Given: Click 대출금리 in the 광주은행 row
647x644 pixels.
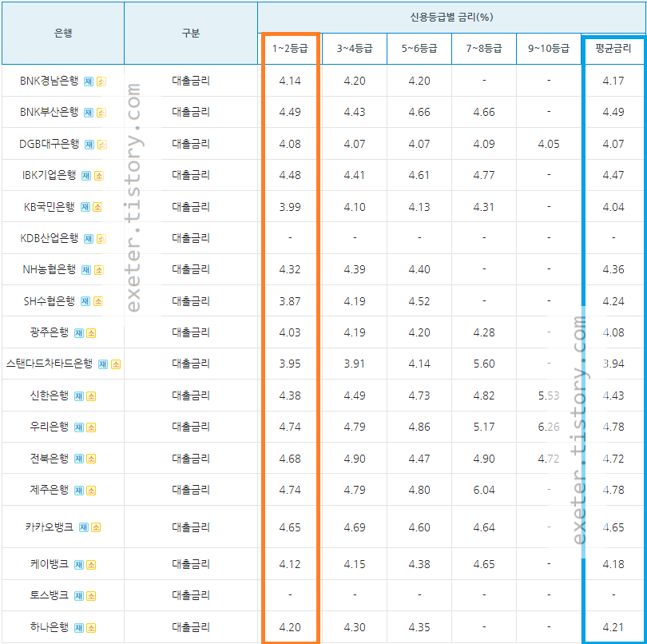Looking at the screenshot, I should tap(191, 332).
